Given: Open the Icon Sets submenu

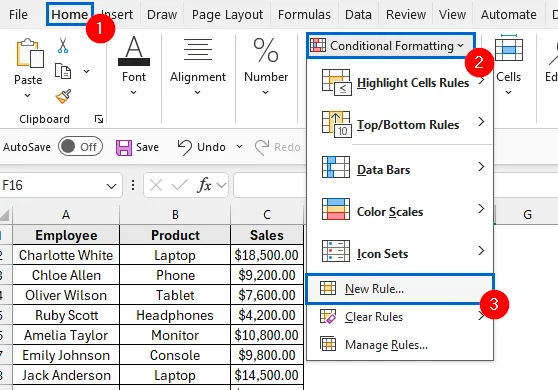Looking at the screenshot, I should pos(400,251).
